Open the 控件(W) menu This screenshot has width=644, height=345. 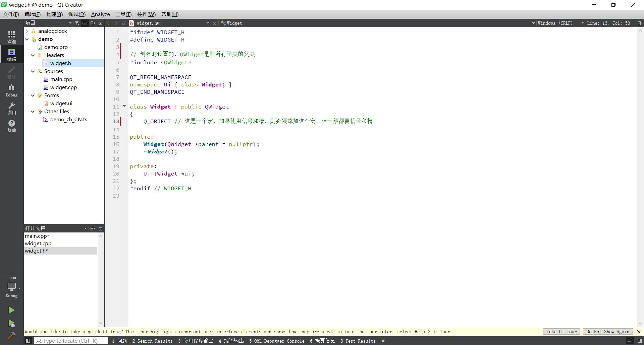coord(147,14)
